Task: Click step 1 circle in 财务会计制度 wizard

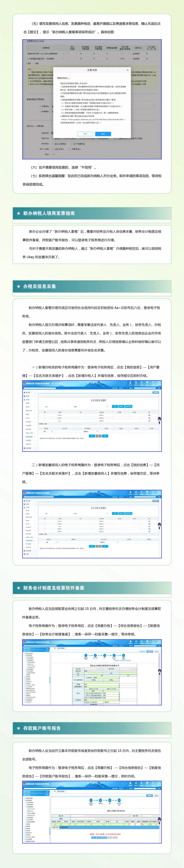Action: tap(86, 655)
